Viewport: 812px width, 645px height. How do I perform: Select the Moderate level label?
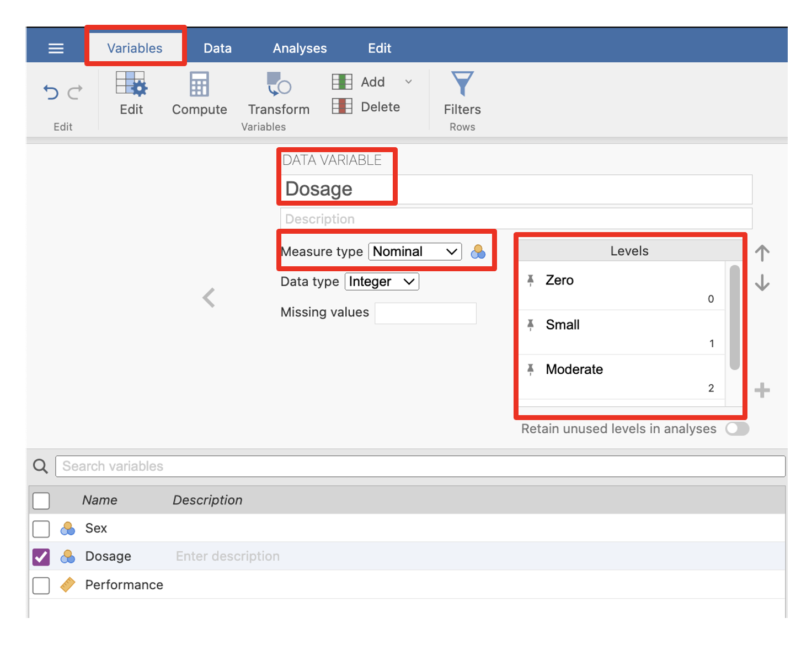pyautogui.click(x=574, y=369)
